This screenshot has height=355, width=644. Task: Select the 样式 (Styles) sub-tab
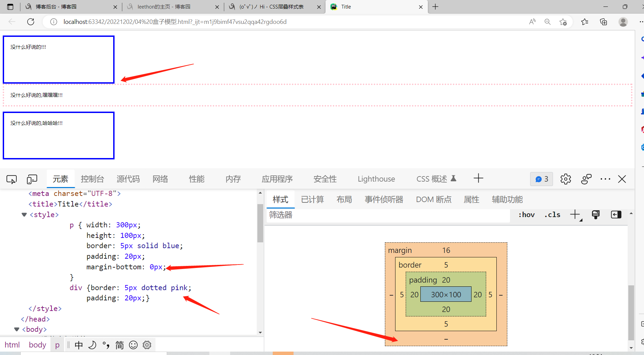[x=281, y=200]
